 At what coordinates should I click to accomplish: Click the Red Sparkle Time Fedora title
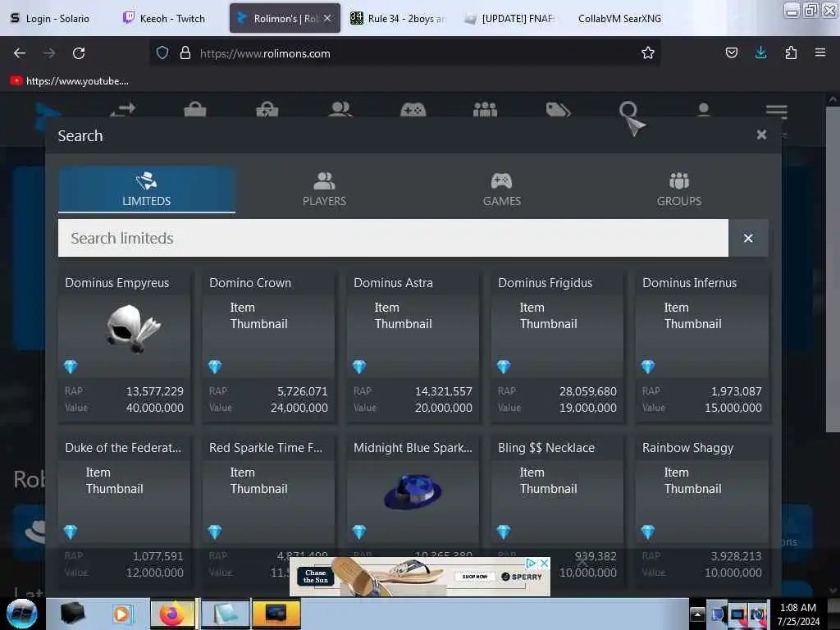pos(266,447)
